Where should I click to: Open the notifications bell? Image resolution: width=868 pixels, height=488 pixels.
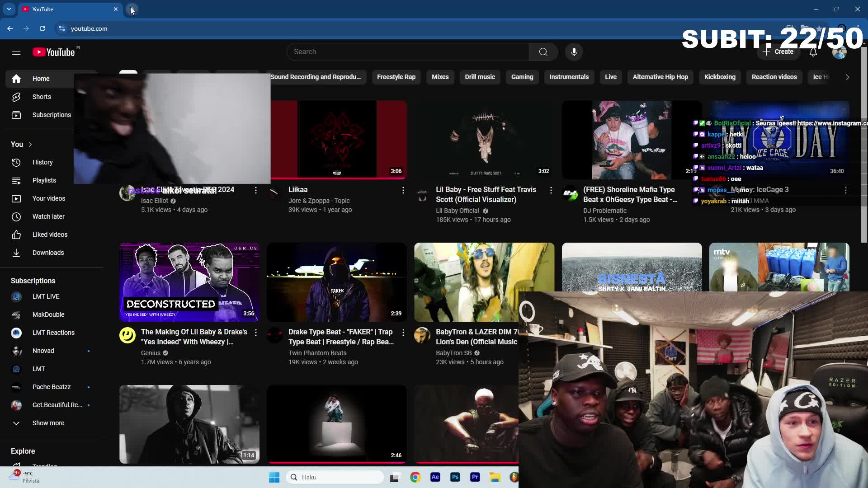[x=813, y=52]
